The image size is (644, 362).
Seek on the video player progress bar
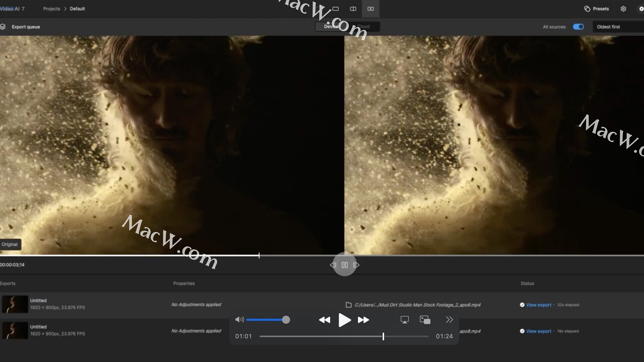pyautogui.click(x=344, y=336)
